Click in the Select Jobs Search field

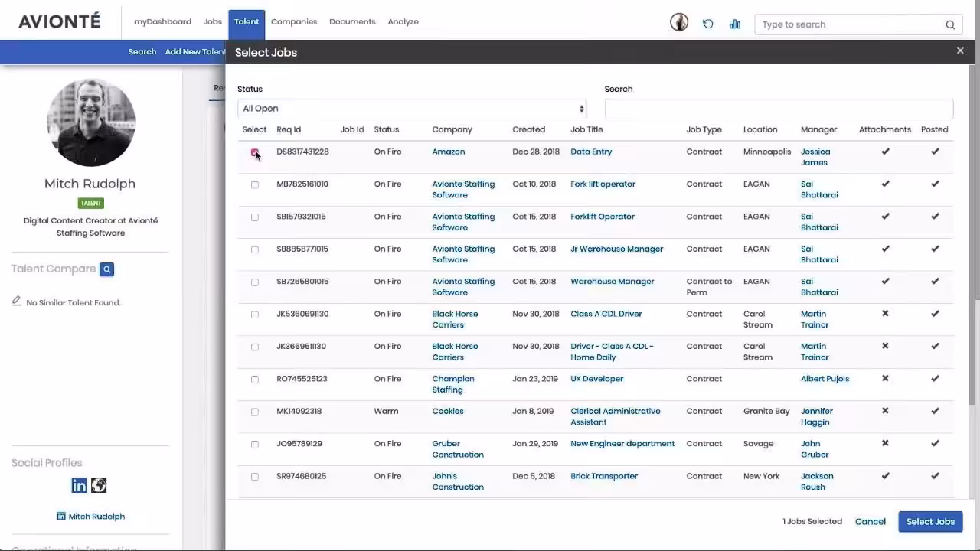pos(779,109)
